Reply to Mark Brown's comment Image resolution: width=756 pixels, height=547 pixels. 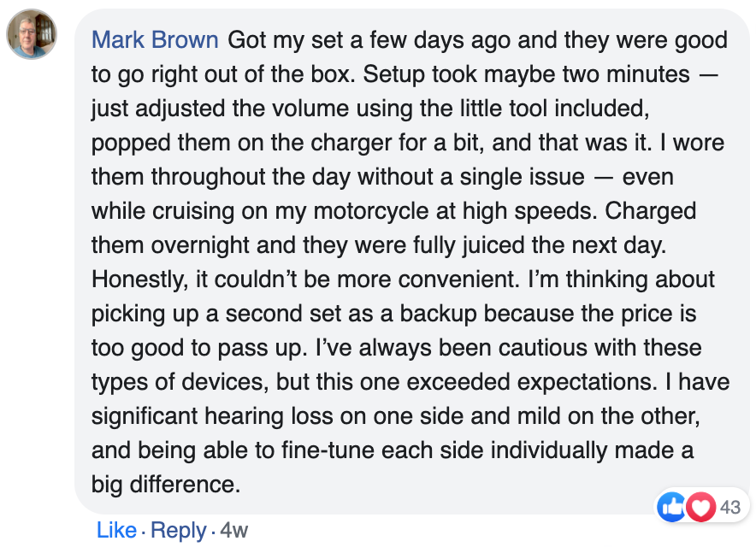point(179,530)
